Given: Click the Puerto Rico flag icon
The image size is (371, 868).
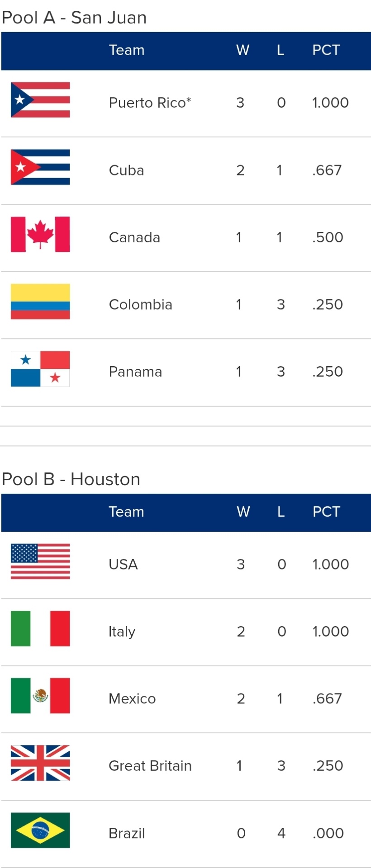Looking at the screenshot, I should pos(40,100).
